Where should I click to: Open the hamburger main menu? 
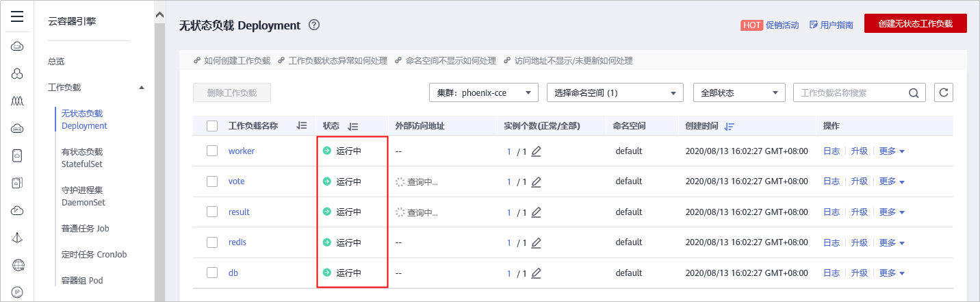(18, 17)
